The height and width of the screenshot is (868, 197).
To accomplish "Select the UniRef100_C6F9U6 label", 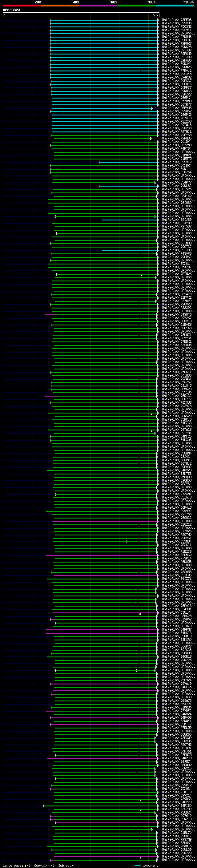I will [177, 108].
